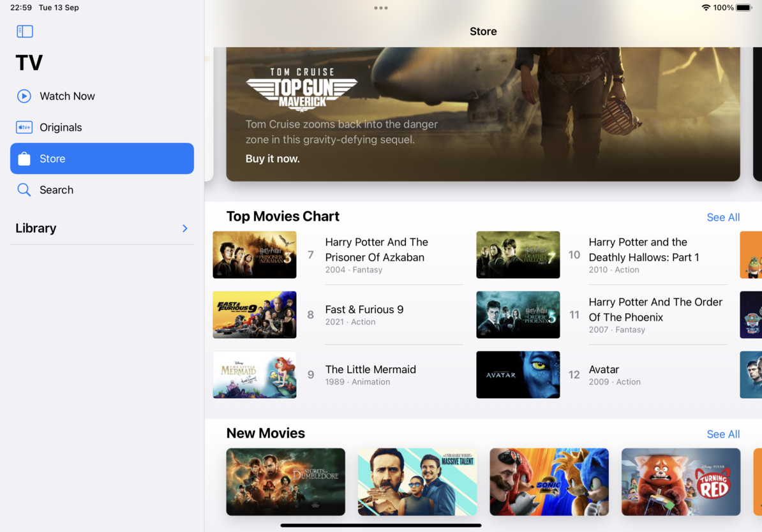762x532 pixels.
Task: Open Secrets of Dumbledore new movie card
Action: (286, 482)
